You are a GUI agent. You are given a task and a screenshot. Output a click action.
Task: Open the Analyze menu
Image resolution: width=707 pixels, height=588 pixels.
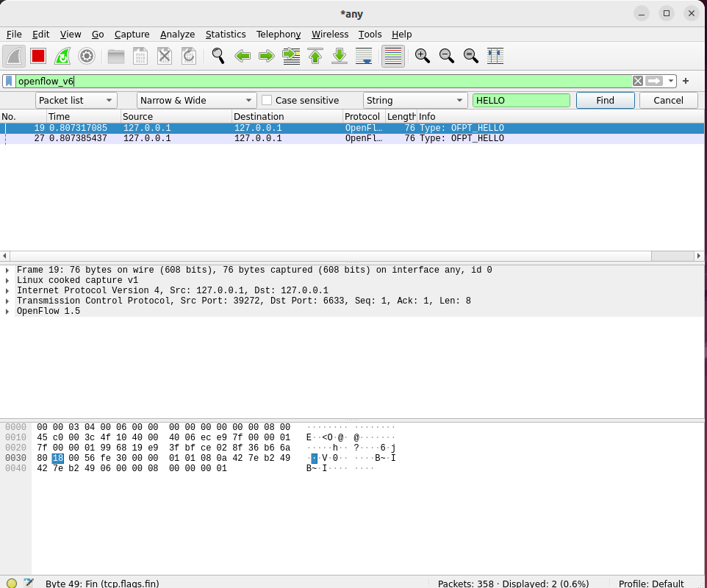[x=177, y=35]
